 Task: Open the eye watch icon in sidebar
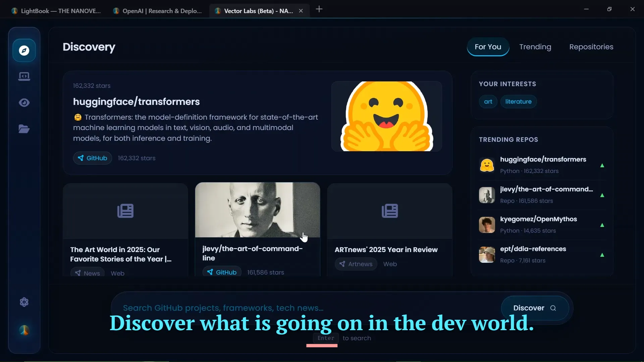coord(24,103)
